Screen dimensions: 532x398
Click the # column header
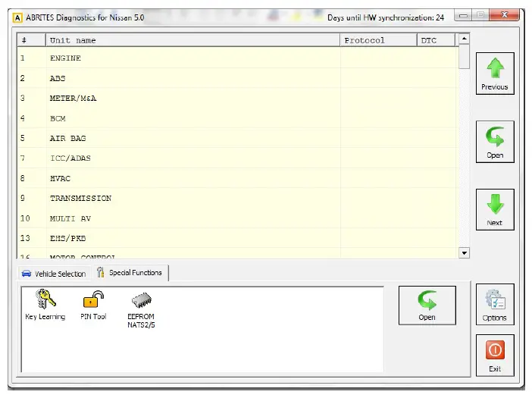click(32, 40)
